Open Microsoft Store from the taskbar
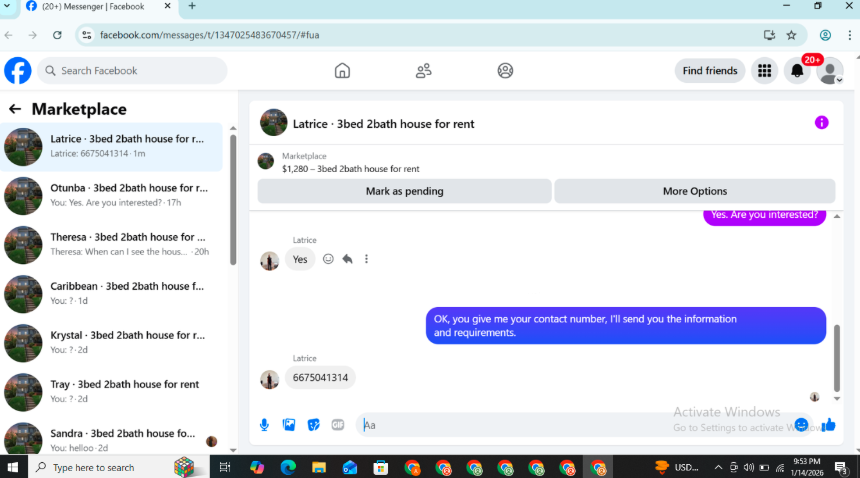Screen dimensions: 860x478 [381, 467]
